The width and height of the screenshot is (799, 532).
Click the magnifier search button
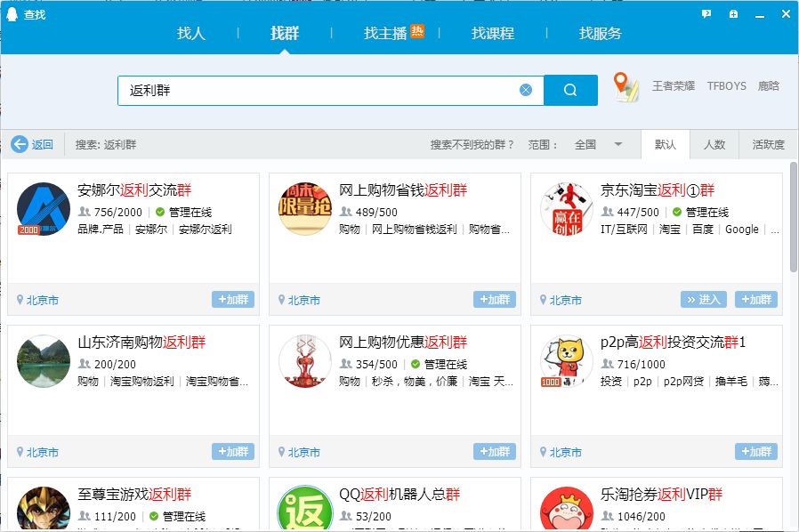click(x=570, y=90)
